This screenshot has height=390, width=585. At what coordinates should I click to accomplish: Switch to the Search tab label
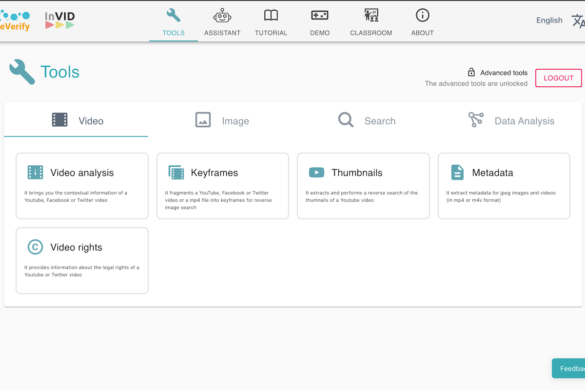pos(380,121)
